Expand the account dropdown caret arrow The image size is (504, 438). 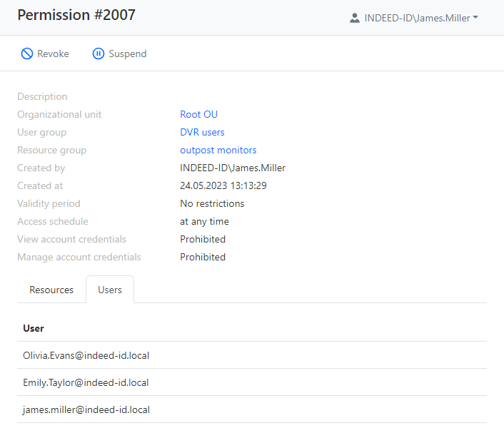point(475,18)
